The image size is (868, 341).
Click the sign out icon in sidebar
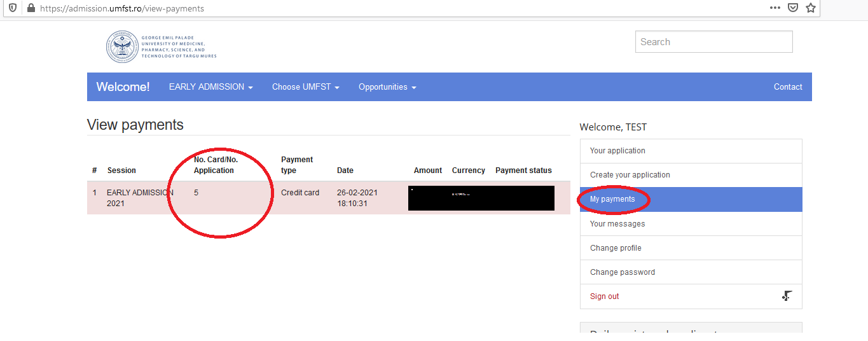[787, 296]
